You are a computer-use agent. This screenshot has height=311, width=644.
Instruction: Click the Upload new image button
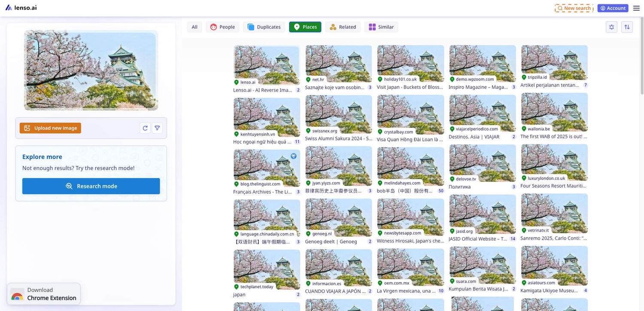pos(50,128)
